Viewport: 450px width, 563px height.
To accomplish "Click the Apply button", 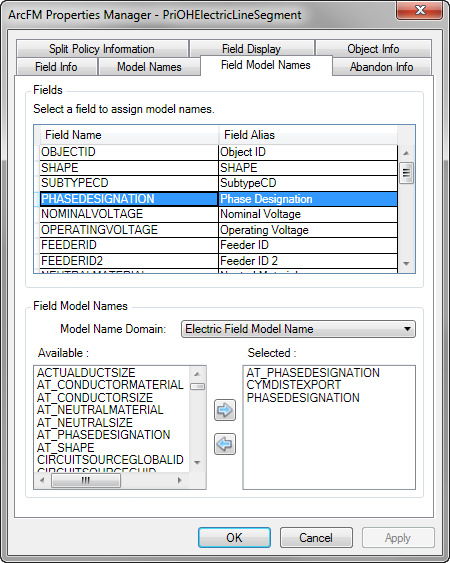I will click(x=398, y=538).
